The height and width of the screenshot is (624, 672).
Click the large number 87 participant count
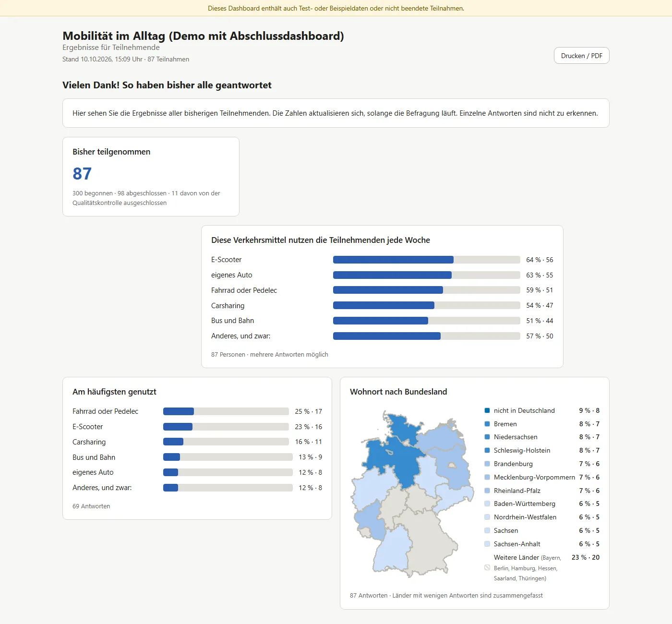coord(82,174)
